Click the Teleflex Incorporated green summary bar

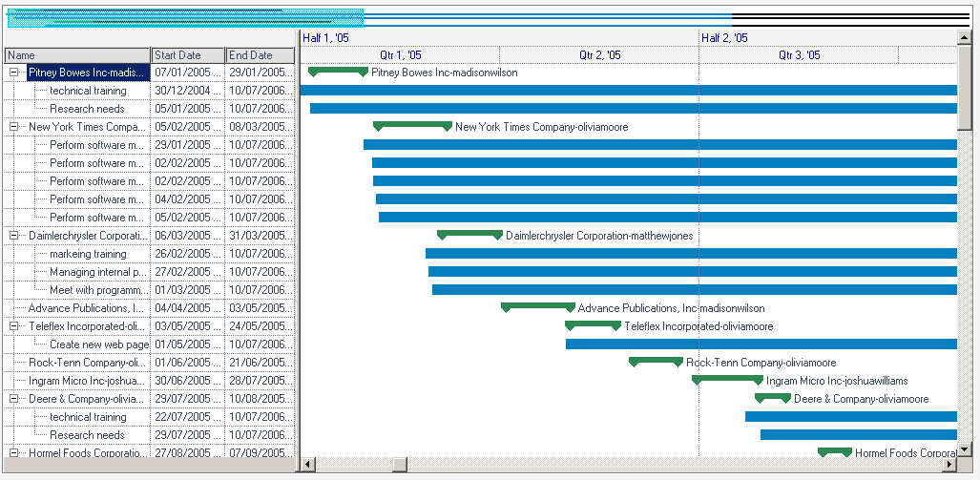[x=594, y=325]
